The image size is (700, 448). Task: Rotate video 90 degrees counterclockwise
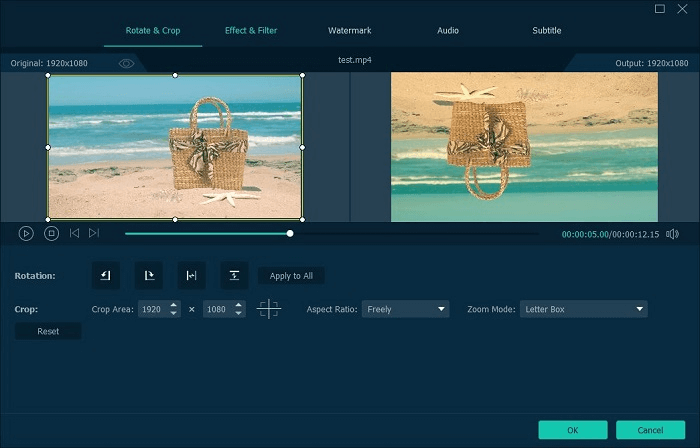click(106, 275)
